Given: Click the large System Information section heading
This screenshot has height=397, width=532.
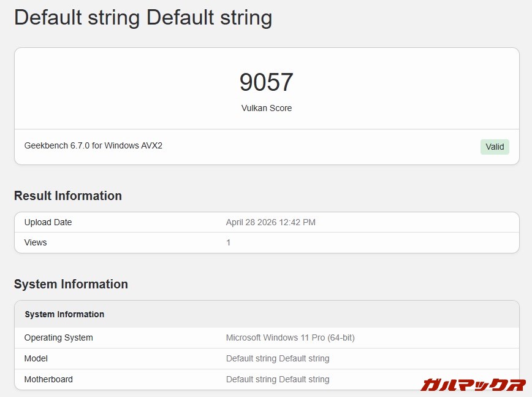Looking at the screenshot, I should (x=71, y=284).
